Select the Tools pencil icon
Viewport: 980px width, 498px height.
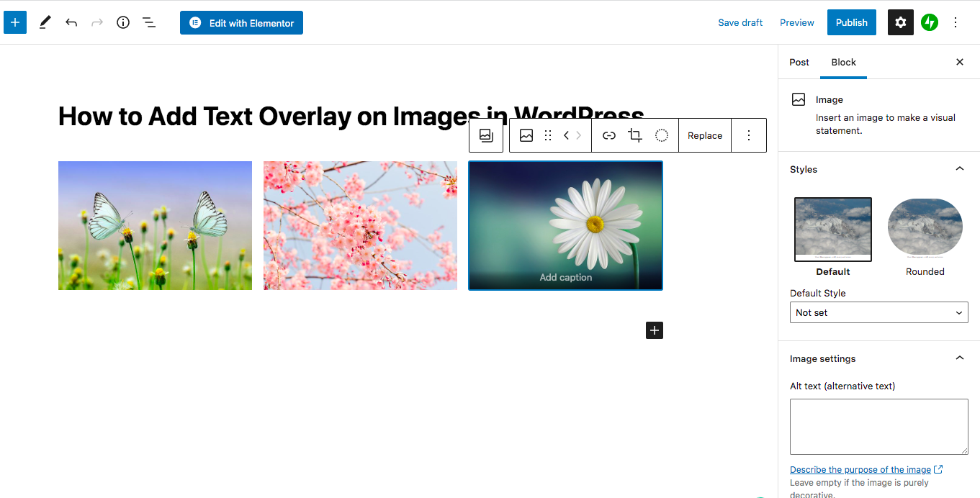pos(45,22)
